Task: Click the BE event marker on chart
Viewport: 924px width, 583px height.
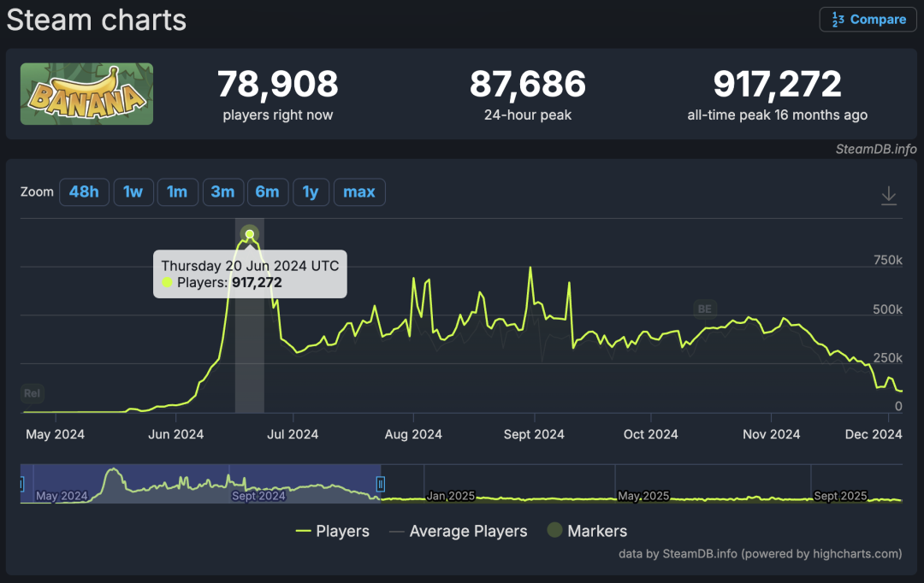Action: pyautogui.click(x=705, y=309)
